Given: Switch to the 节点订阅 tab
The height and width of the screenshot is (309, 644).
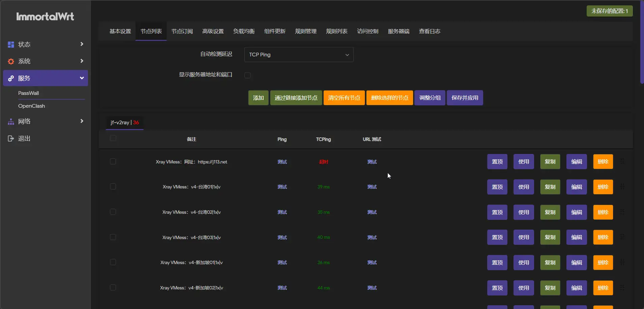Looking at the screenshot, I should pos(182,31).
